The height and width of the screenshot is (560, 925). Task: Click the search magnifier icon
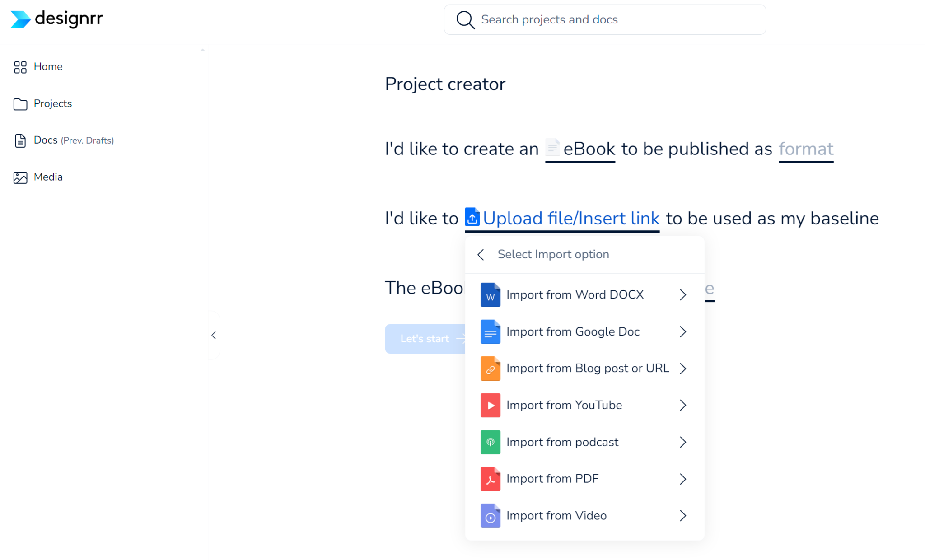pyautogui.click(x=466, y=19)
